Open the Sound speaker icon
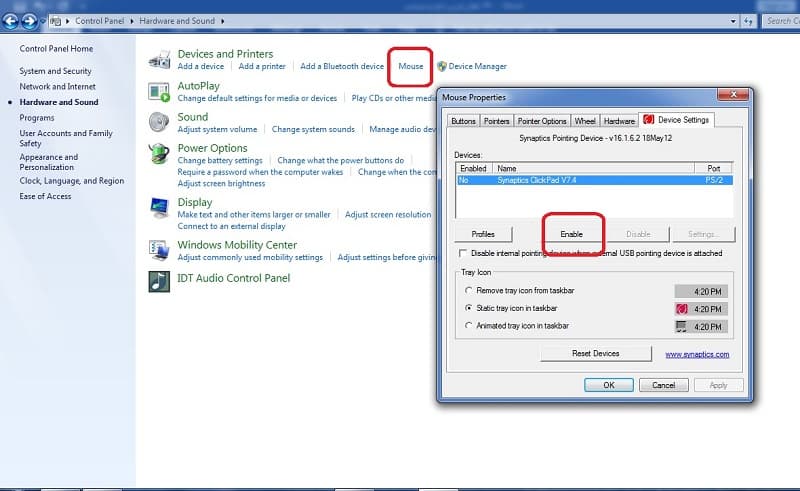Image resolution: width=800 pixels, height=491 pixels. (x=159, y=122)
